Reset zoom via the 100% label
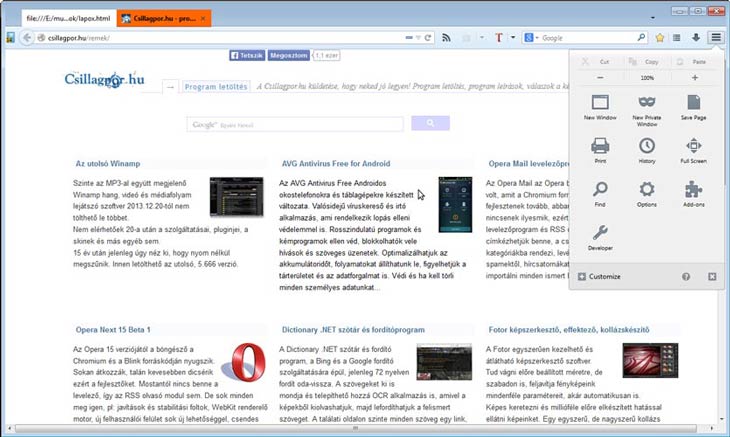Viewport: 730px width, 437px height. tap(647, 78)
